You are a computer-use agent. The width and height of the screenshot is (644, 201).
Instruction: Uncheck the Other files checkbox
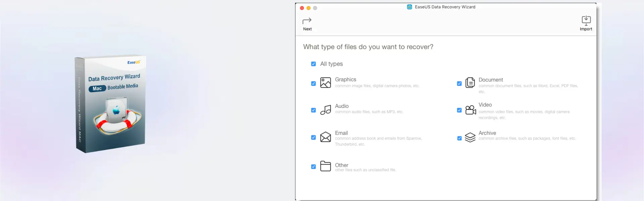[313, 166]
